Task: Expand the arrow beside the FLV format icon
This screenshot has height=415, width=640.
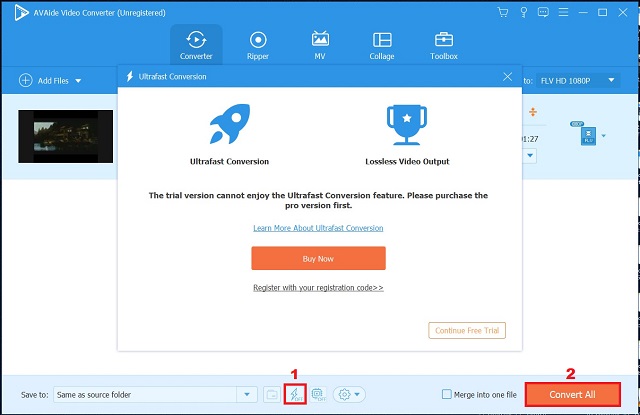Action: 603,136
